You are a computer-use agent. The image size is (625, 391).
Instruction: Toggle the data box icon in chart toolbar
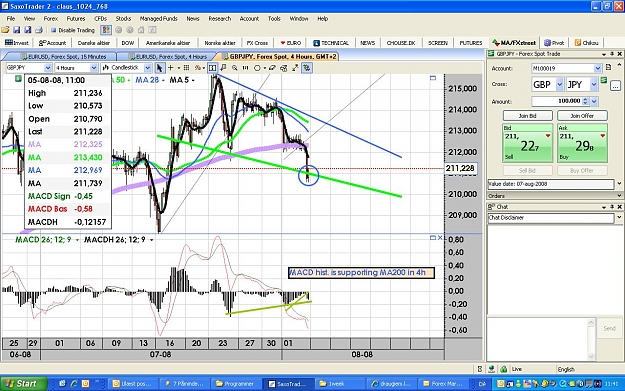click(x=212, y=68)
